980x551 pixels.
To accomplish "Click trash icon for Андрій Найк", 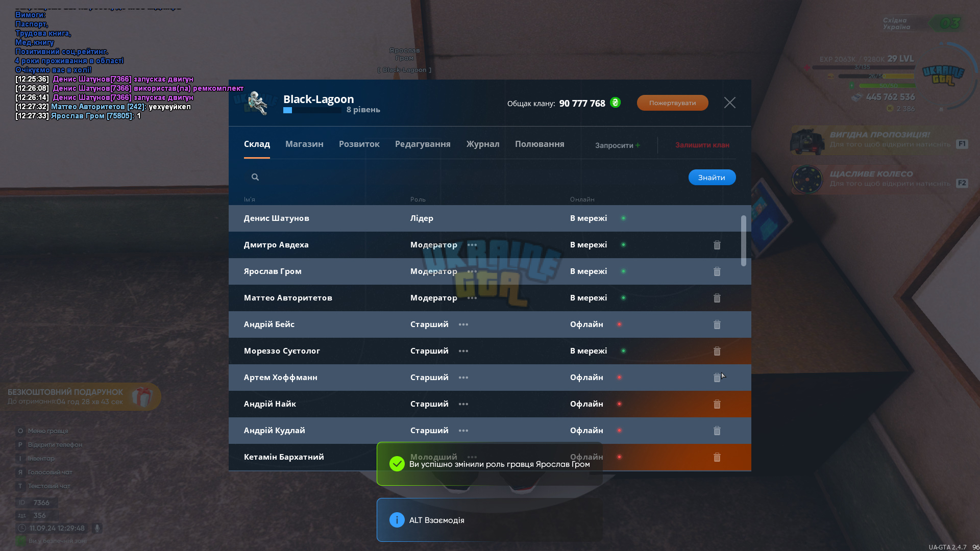I will 717,404.
